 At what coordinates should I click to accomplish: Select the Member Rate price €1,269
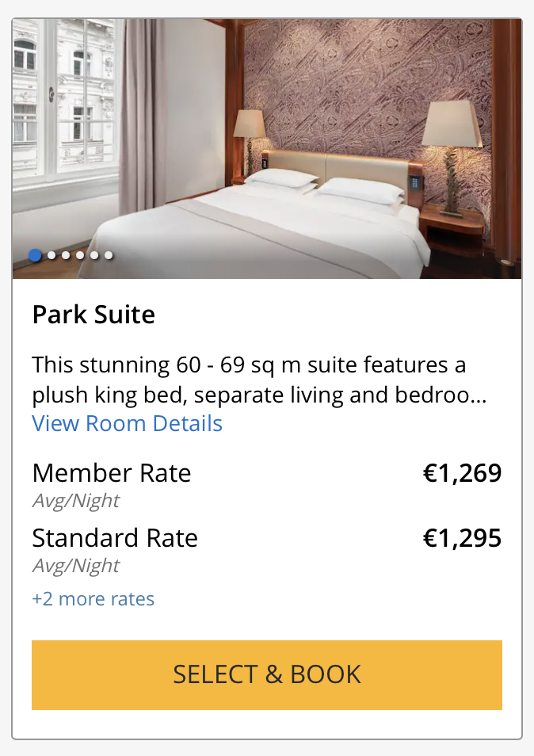click(x=463, y=473)
